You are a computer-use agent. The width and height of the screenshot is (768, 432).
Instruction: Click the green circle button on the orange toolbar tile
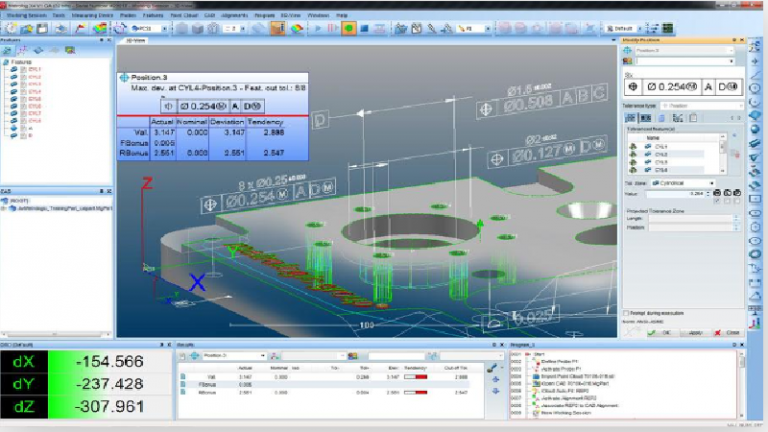(x=349, y=28)
